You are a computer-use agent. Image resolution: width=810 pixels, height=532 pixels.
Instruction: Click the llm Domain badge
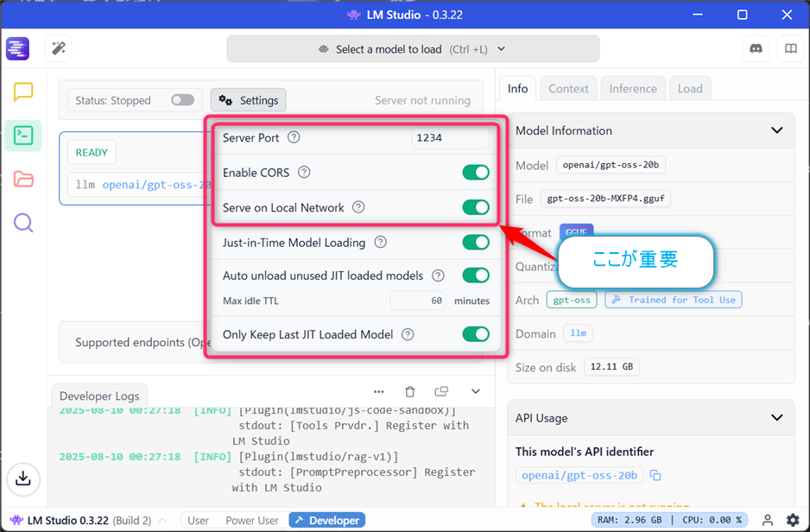coord(578,333)
